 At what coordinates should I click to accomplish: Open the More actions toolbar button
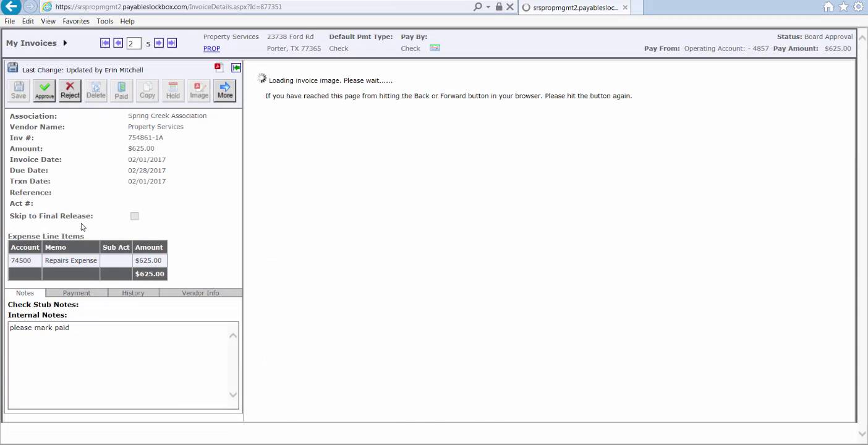point(225,90)
